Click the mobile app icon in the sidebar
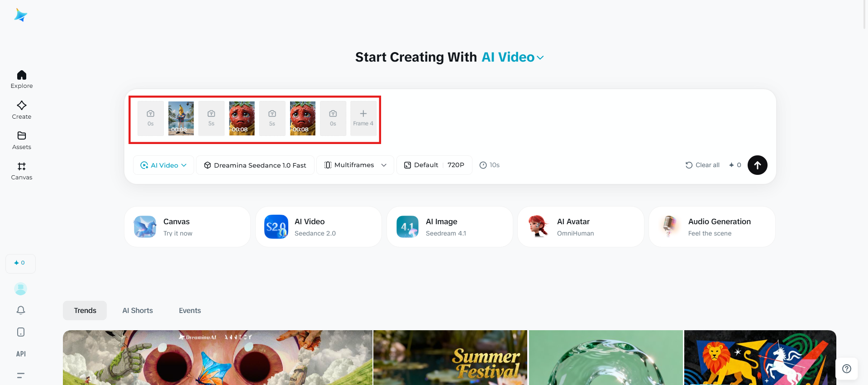 tap(21, 332)
